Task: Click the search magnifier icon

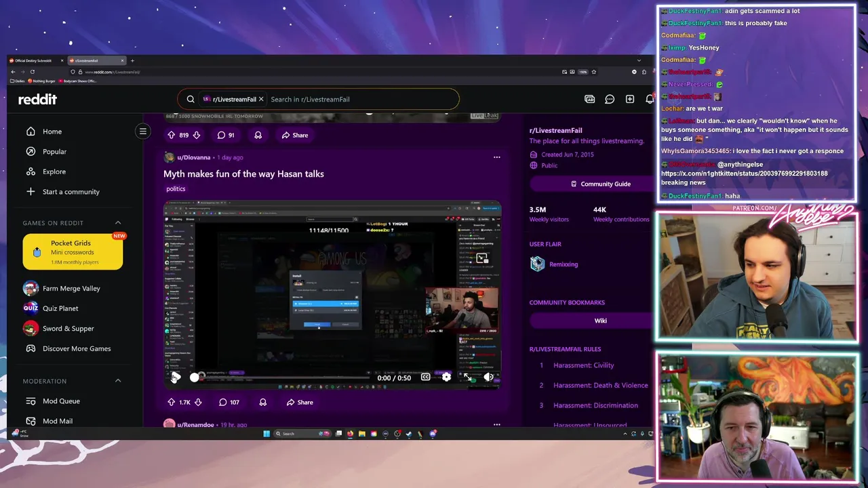Action: point(191,99)
